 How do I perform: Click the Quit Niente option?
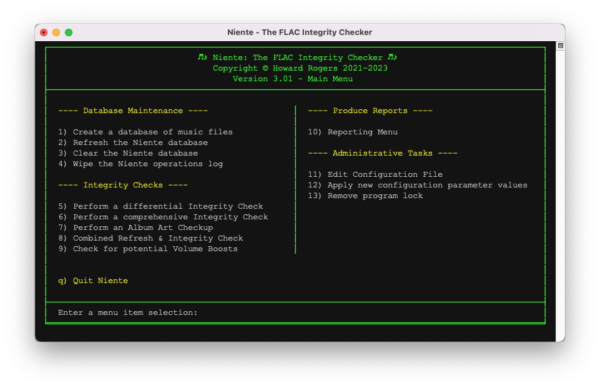93,280
